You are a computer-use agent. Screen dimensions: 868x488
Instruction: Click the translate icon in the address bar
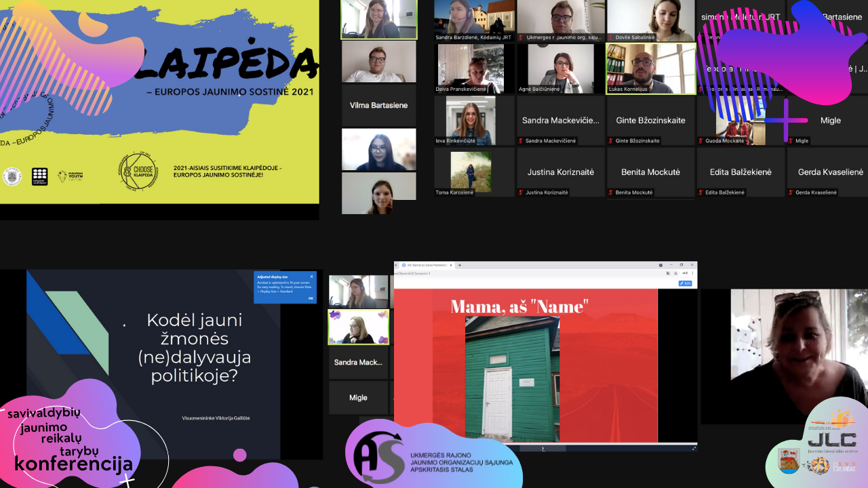(668, 273)
